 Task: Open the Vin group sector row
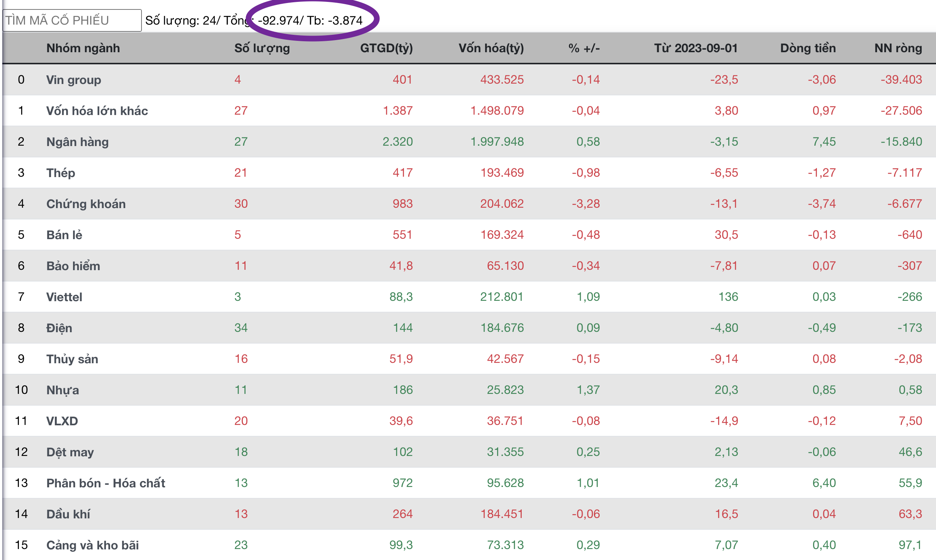click(469, 79)
